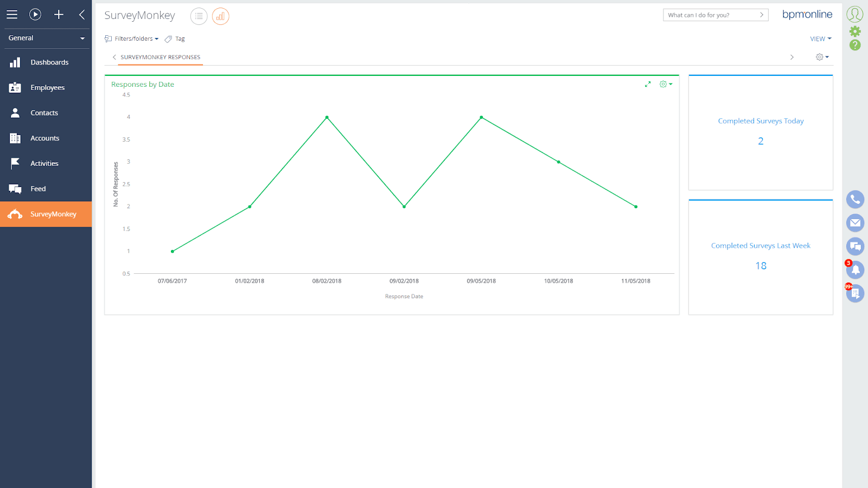Viewport: 868px width, 488px height.
Task: Open the hamburger main menu
Action: tap(12, 15)
